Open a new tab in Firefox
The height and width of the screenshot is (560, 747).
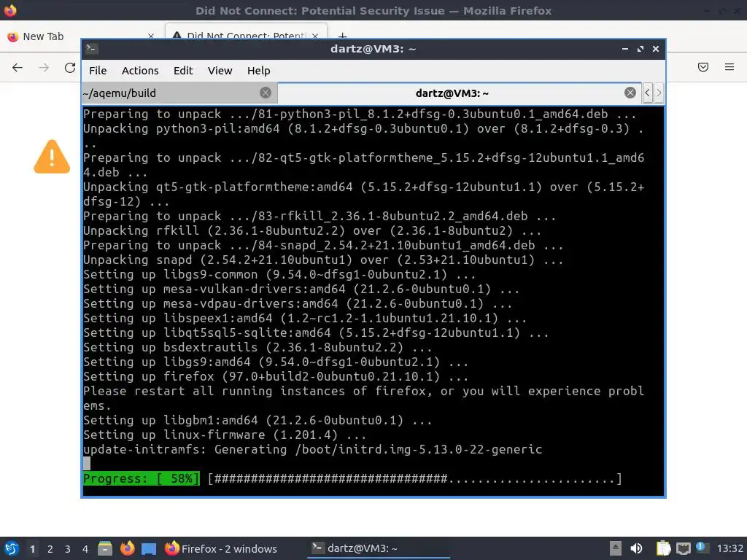pos(342,36)
